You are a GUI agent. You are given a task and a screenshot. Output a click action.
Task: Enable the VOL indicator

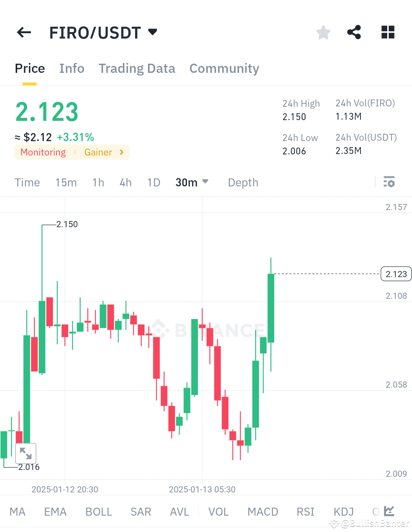(218, 512)
